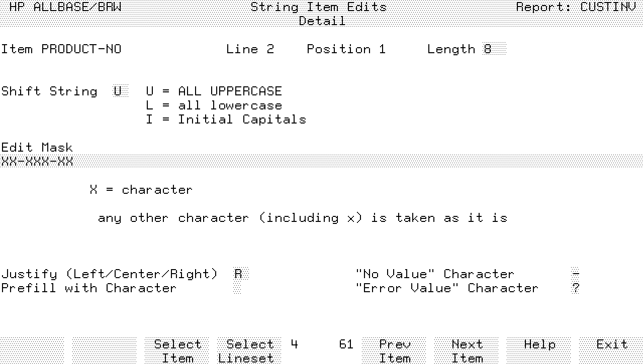Exit the String Item Edits screen

pos(611,350)
